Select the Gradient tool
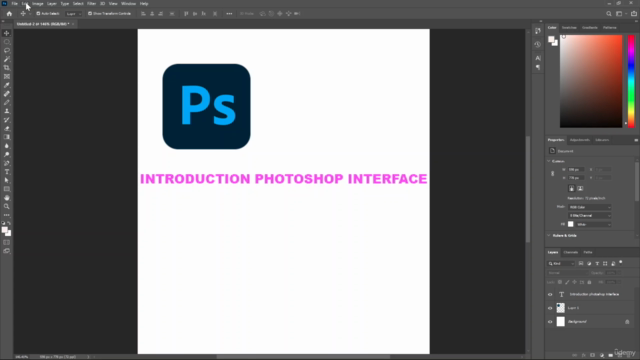640x360 pixels. [7, 137]
